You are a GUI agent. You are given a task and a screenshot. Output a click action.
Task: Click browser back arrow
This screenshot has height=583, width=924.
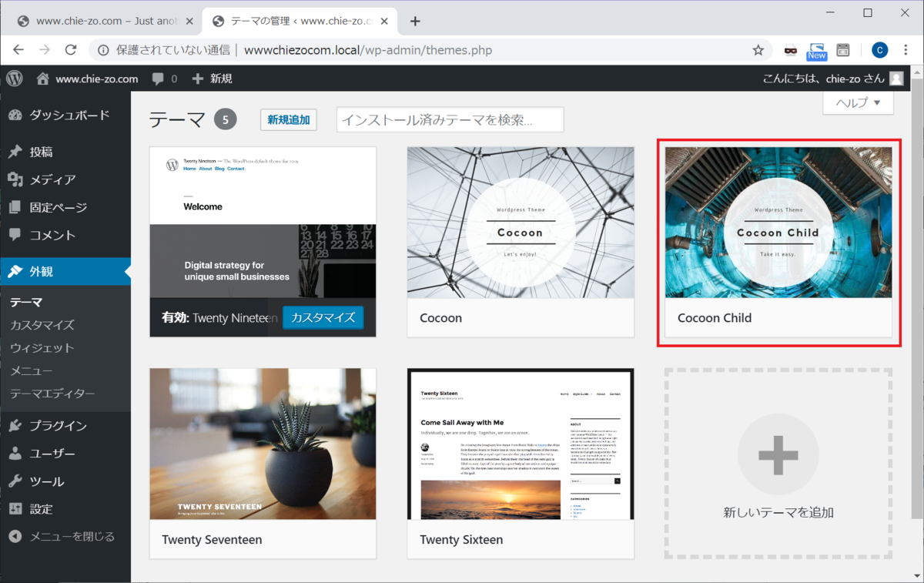[18, 50]
